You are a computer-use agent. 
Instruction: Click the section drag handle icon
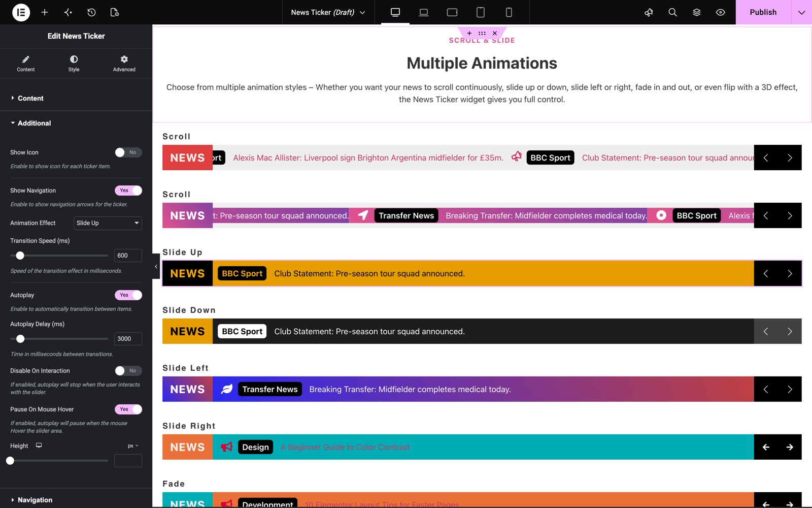[482, 33]
